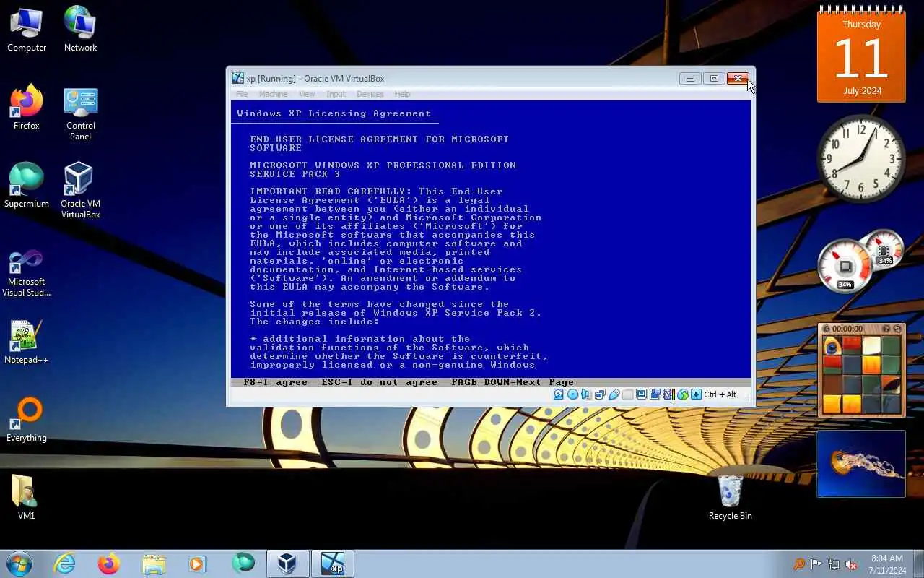Open Action Center flag tray icon
This screenshot has width=924, height=578.
pyautogui.click(x=816, y=564)
